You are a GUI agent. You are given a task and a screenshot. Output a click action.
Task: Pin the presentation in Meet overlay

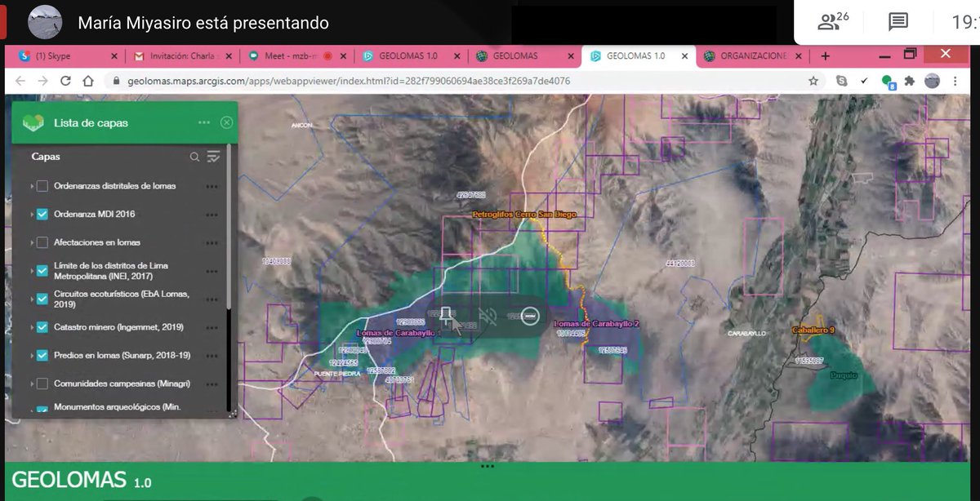(x=446, y=317)
